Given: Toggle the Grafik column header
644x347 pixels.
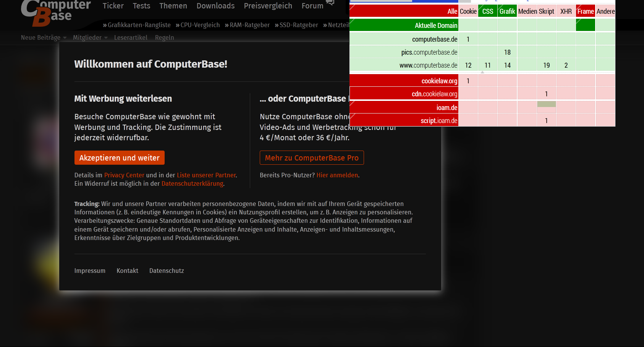Looking at the screenshot, I should (507, 11).
